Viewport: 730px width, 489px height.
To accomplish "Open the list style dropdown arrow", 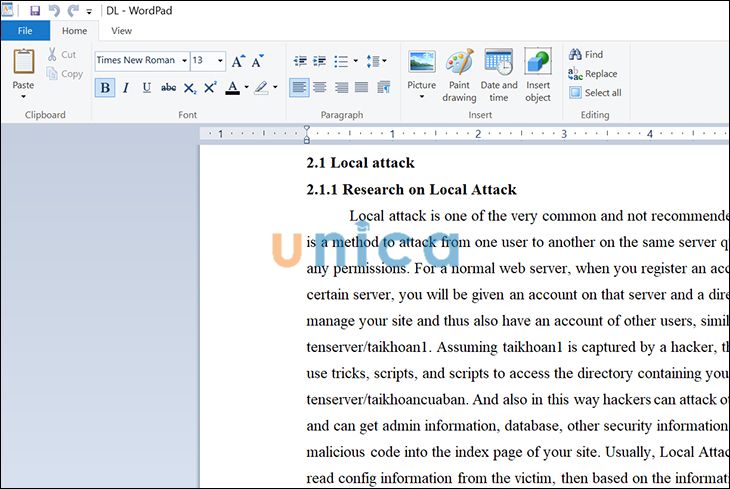I will tap(356, 61).
